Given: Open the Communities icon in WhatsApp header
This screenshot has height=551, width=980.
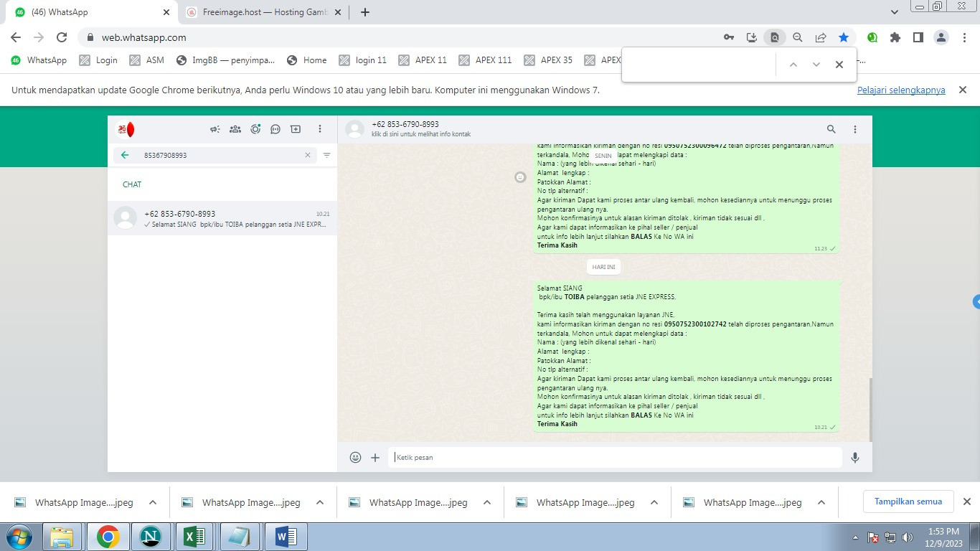Looking at the screenshot, I should point(235,129).
